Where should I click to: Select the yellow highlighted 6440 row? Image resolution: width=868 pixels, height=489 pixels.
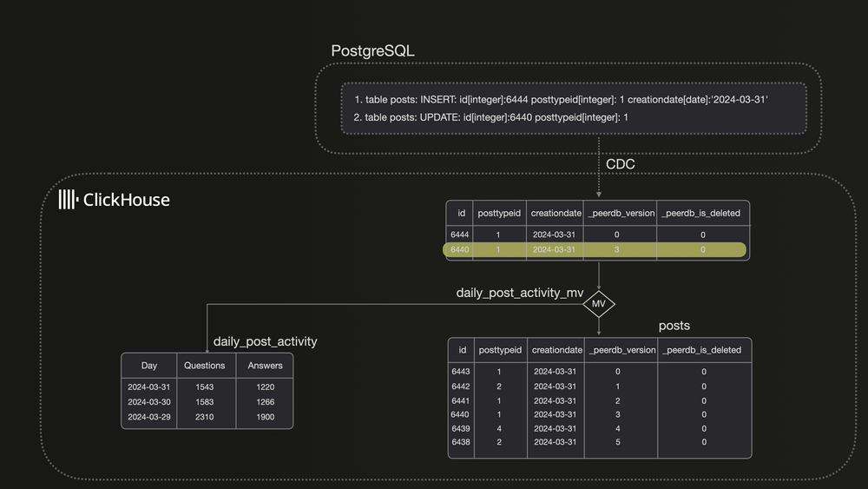pos(595,250)
